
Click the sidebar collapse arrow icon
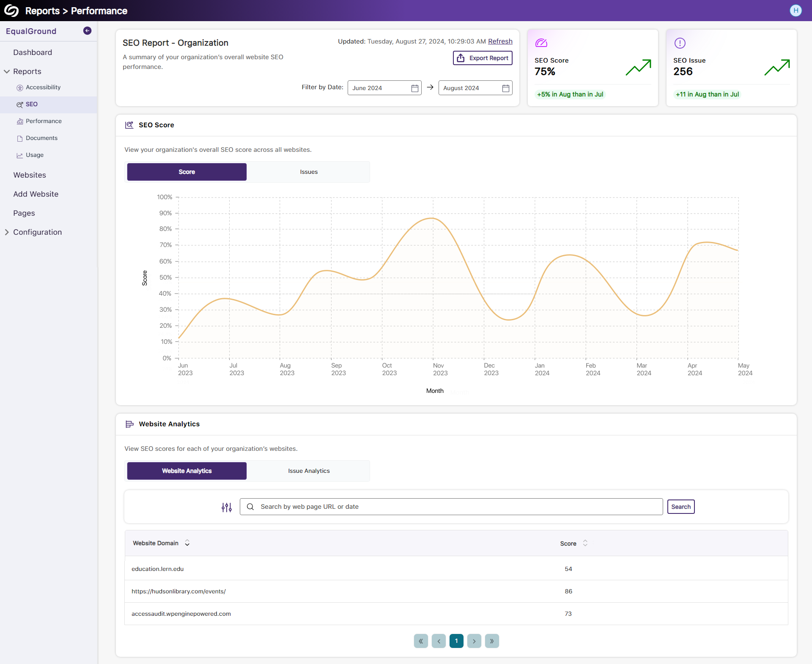87,31
